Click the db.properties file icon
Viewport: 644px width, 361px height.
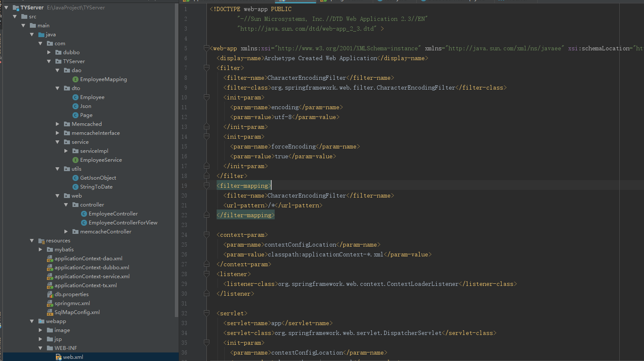(50, 294)
